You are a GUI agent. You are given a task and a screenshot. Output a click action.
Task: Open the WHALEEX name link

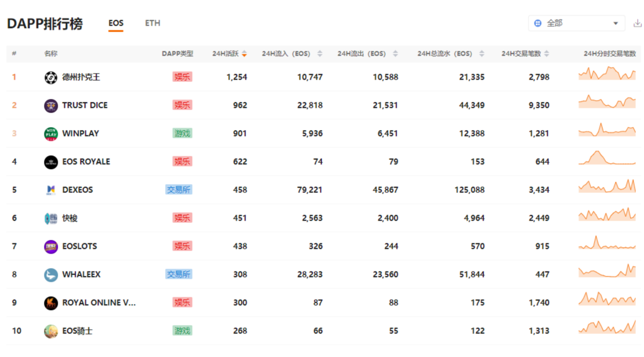click(81, 274)
